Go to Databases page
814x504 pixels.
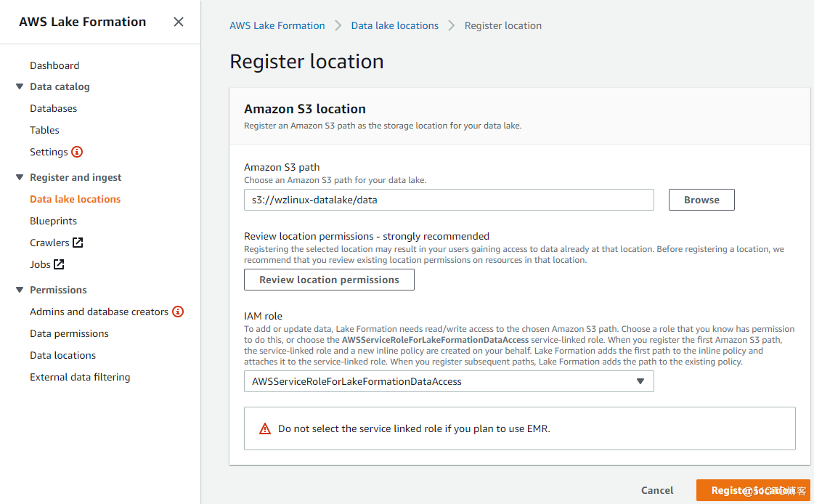pos(54,108)
